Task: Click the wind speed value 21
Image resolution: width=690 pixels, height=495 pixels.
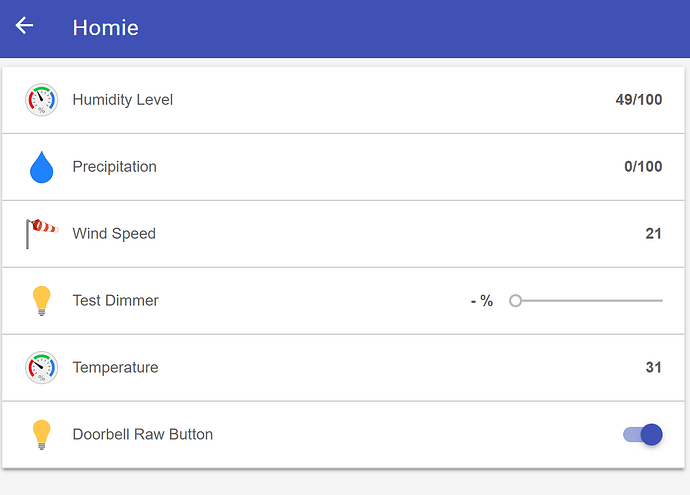Action: click(x=653, y=234)
